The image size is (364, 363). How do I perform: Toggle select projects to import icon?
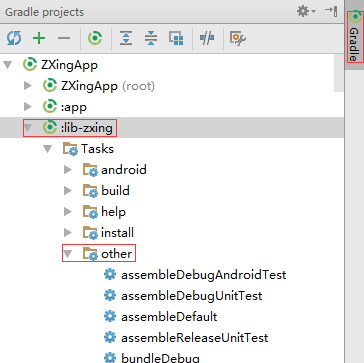(x=176, y=38)
